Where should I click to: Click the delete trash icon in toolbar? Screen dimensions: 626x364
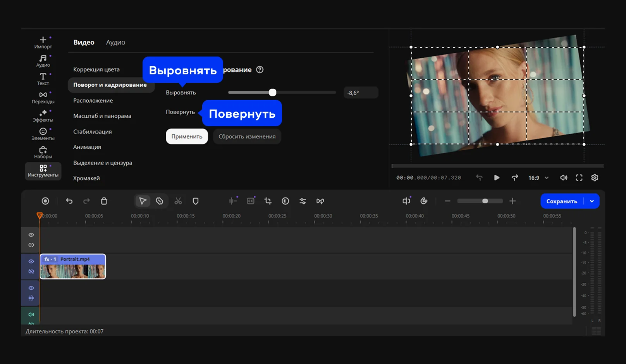(x=104, y=201)
